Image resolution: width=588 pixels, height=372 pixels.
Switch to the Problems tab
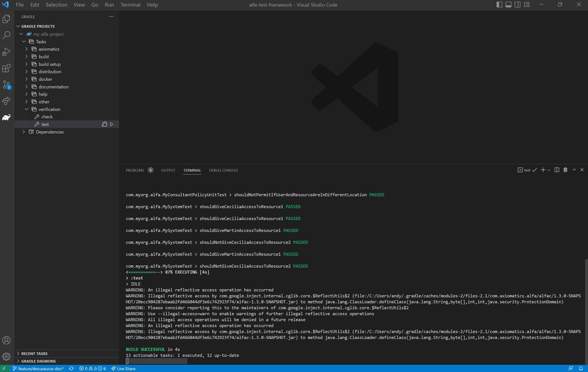pyautogui.click(x=135, y=170)
